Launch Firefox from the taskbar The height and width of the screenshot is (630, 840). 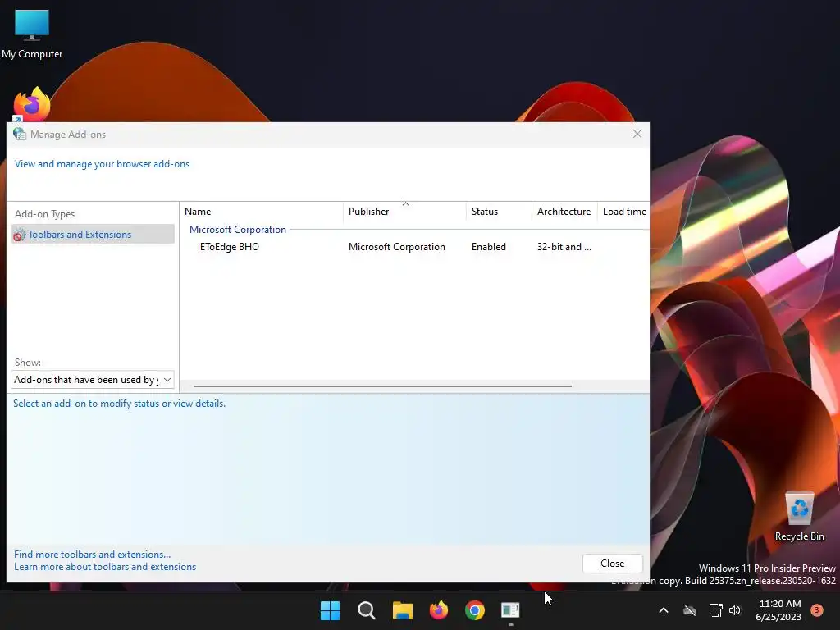(439, 610)
